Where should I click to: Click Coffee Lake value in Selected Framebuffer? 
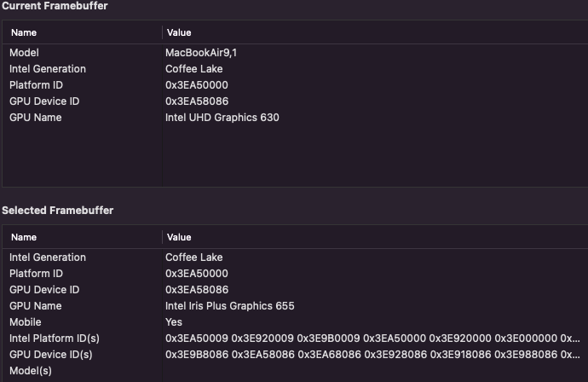click(194, 257)
